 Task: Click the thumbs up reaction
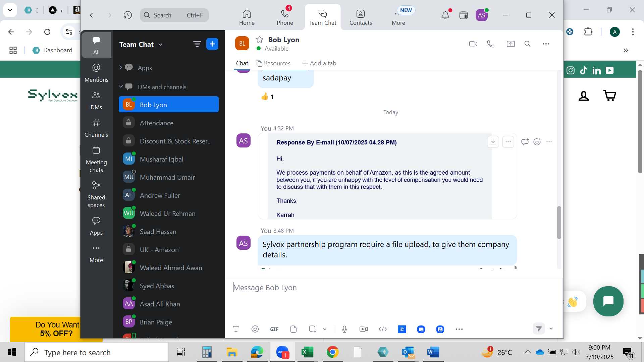(x=267, y=97)
